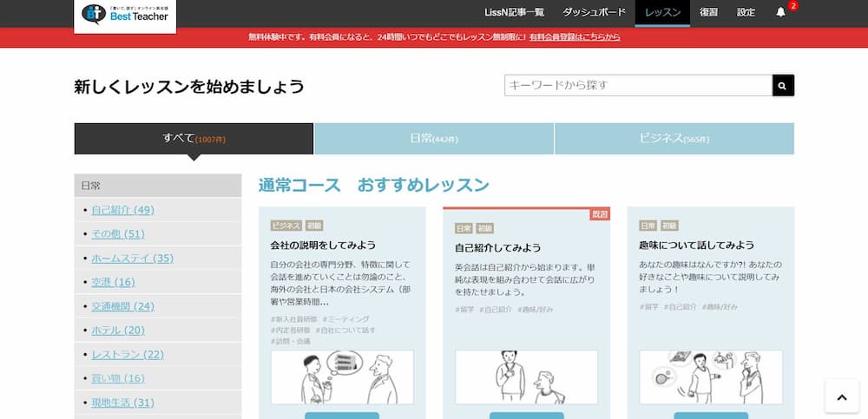Click the 通常コース おすすめレッスン heading

(x=373, y=186)
